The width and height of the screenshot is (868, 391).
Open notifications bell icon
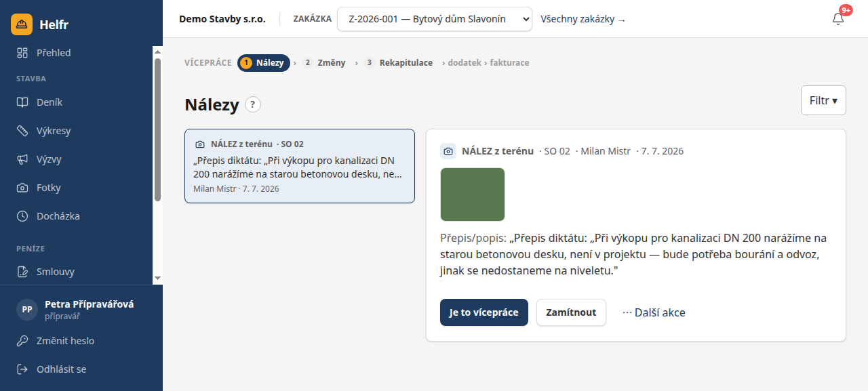838,19
